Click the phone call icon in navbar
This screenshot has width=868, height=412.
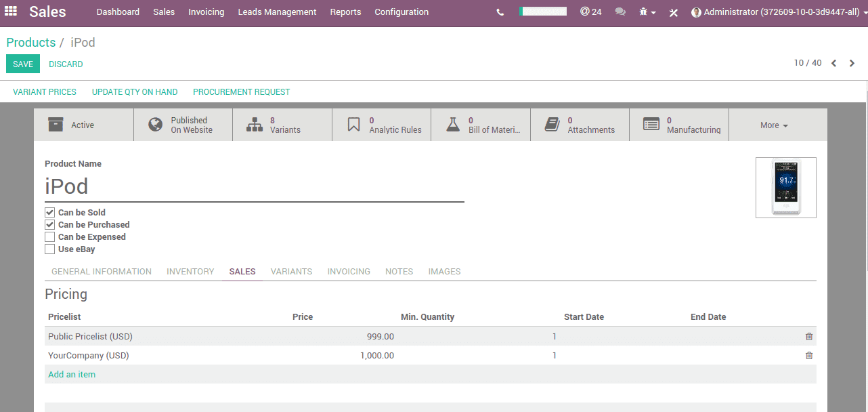(x=500, y=12)
